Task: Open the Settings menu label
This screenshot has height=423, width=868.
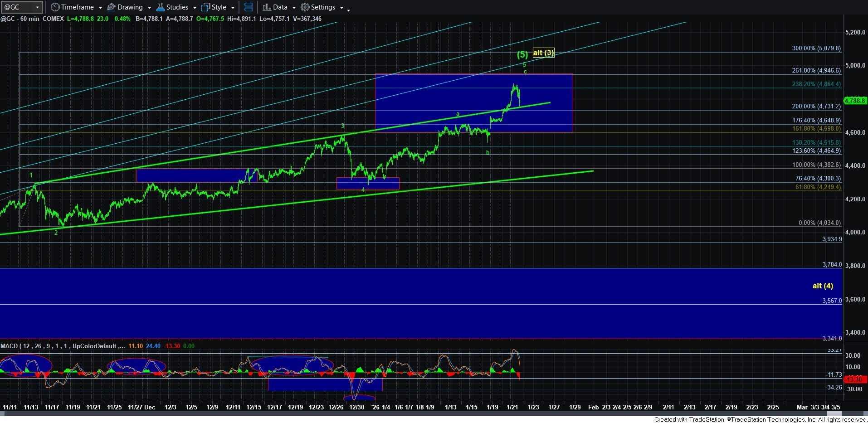Action: point(323,7)
